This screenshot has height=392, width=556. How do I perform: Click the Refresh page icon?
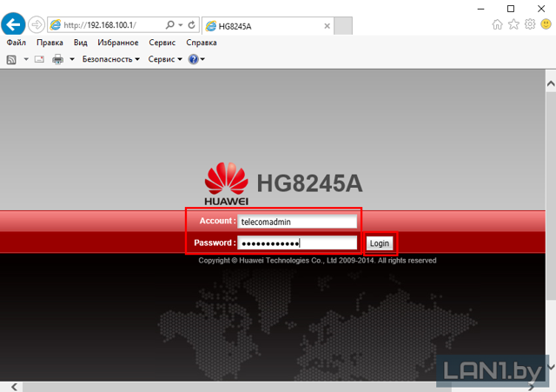pos(191,25)
